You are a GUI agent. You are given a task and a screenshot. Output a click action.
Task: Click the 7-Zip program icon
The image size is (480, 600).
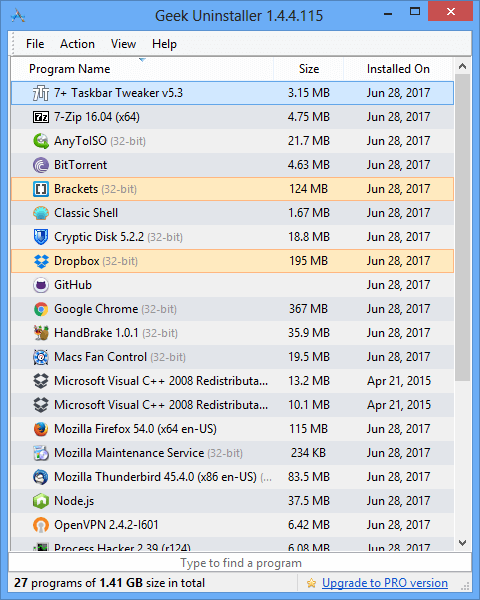tap(41, 117)
